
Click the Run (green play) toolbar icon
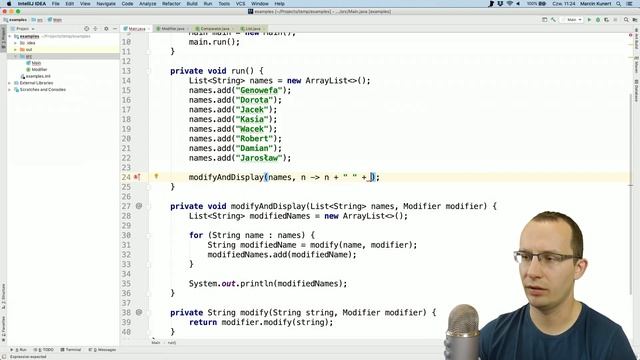pos(589,20)
